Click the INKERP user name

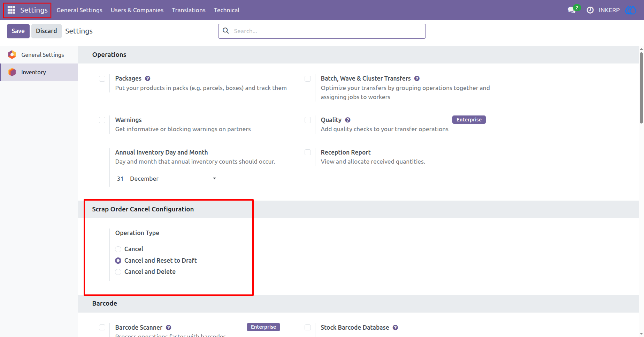coord(609,10)
